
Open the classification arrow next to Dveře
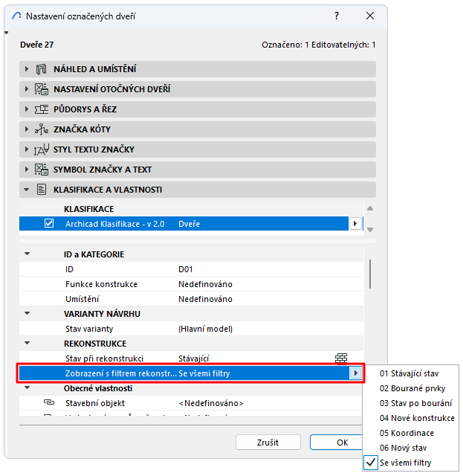pyautogui.click(x=355, y=224)
